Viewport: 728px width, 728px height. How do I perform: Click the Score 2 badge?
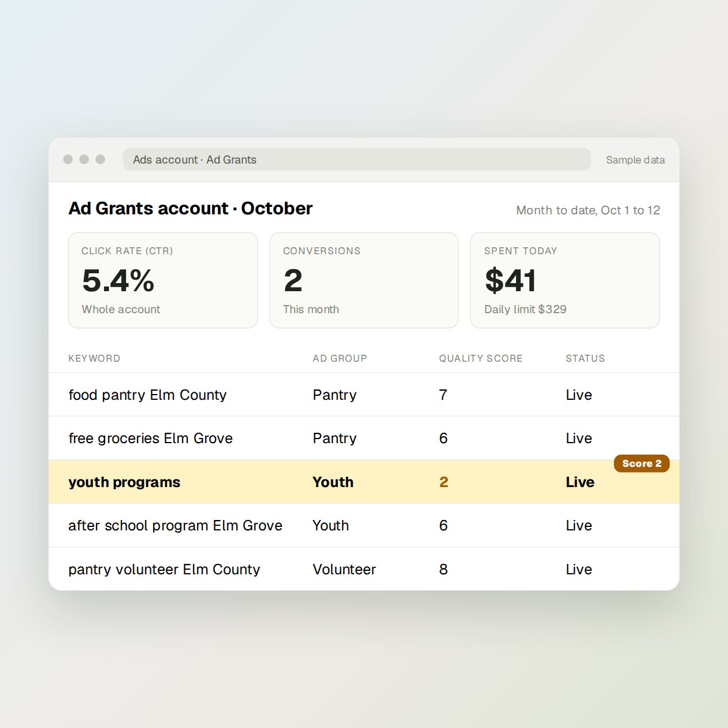tap(642, 463)
